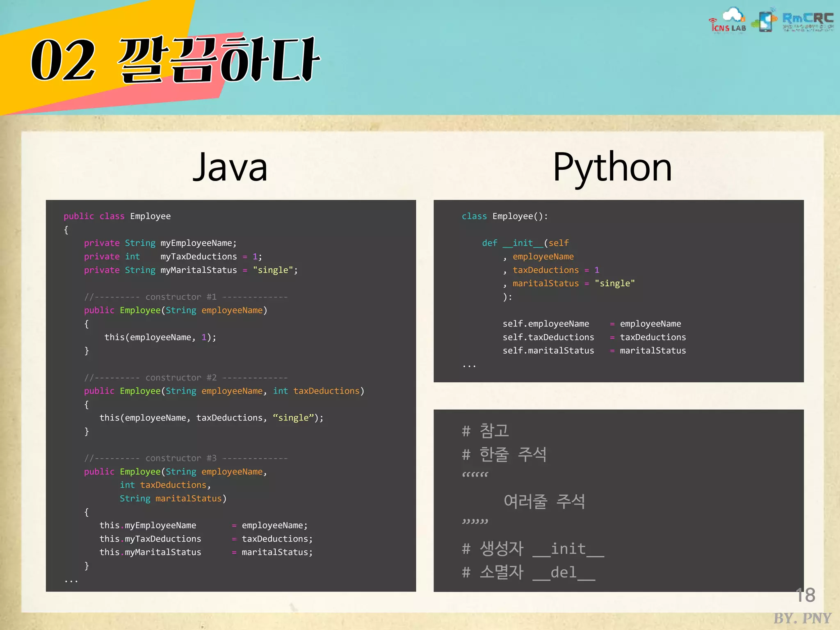Viewport: 840px width, 630px height.
Task: Click the 'def __init__(self' line
Action: coord(525,243)
